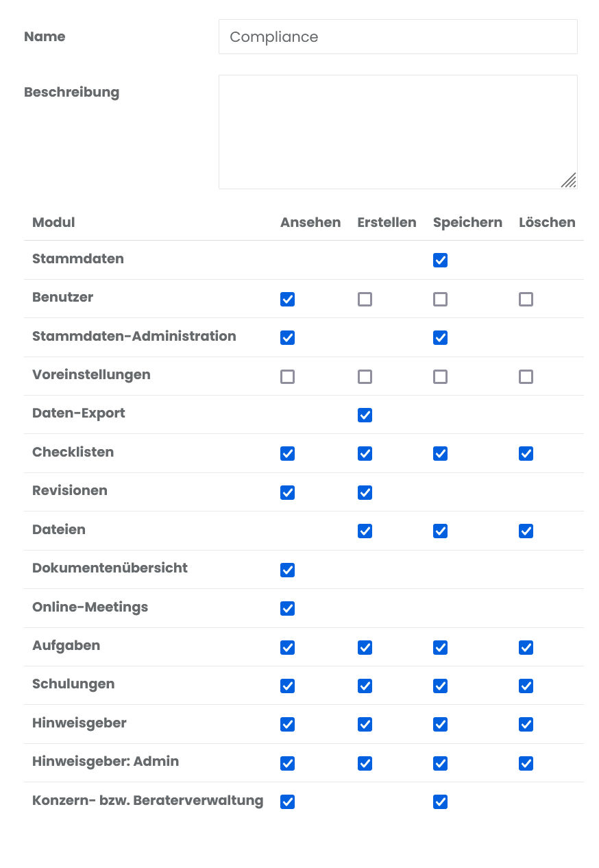Disable Daten-Export Erstellen permission
The image size is (599, 868).
coord(365,415)
